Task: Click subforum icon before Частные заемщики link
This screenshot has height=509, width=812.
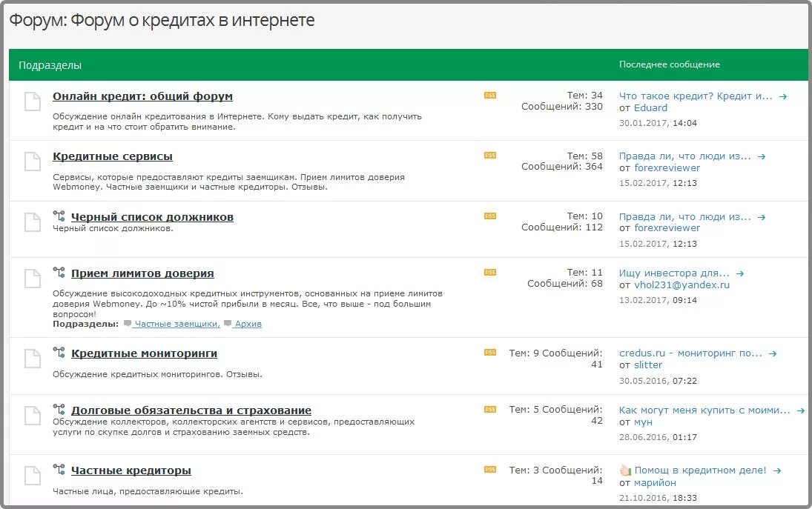Action: pos(128,324)
